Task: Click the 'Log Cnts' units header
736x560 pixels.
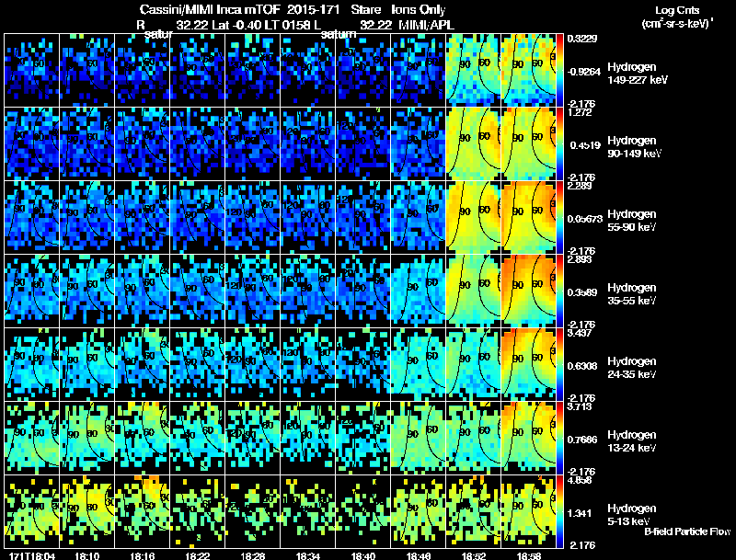Action: [677, 10]
